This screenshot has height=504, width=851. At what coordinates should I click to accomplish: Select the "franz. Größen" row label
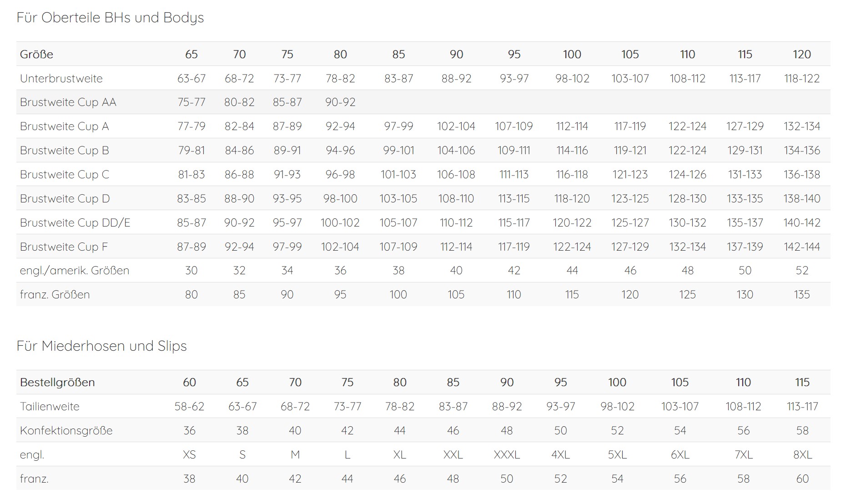[55, 295]
